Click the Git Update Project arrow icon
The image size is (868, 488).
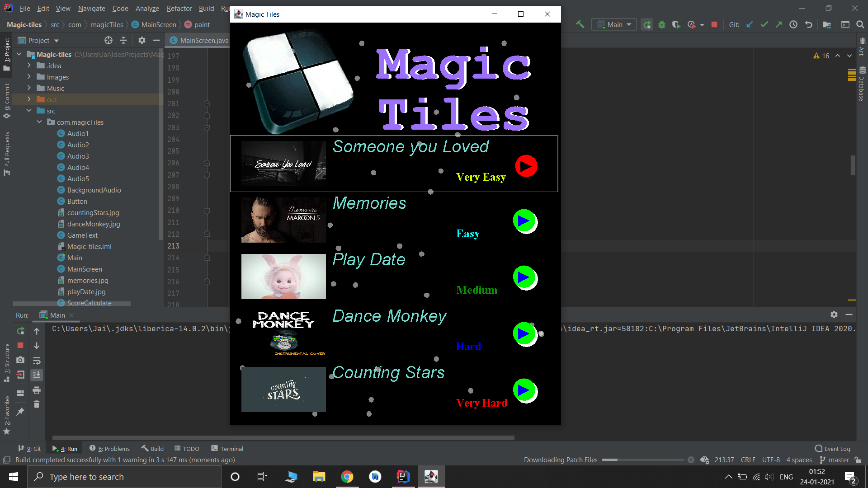(750, 24)
